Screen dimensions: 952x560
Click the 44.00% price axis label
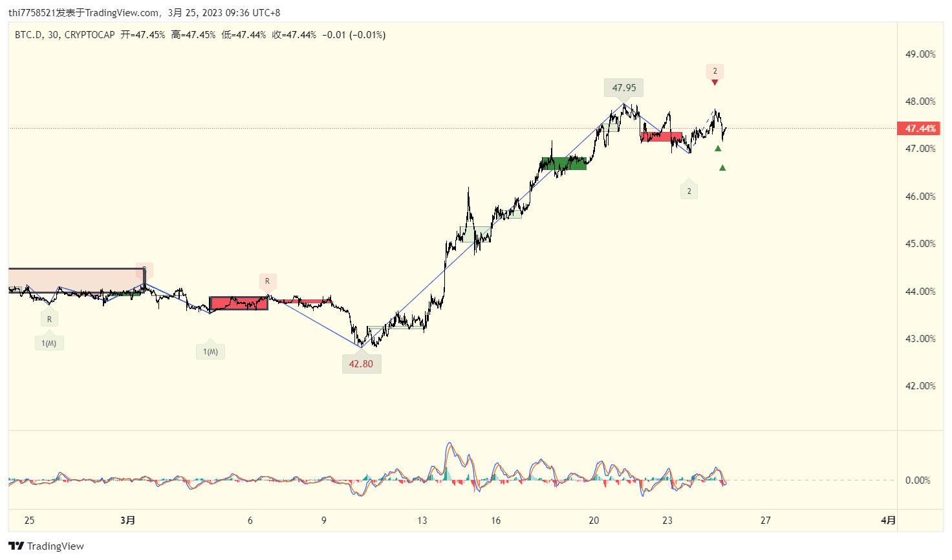920,292
